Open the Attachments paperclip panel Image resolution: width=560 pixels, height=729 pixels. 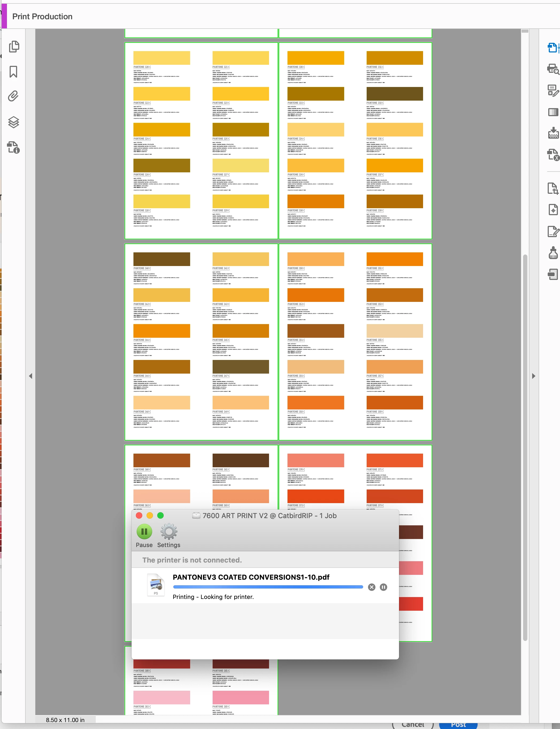(x=13, y=96)
